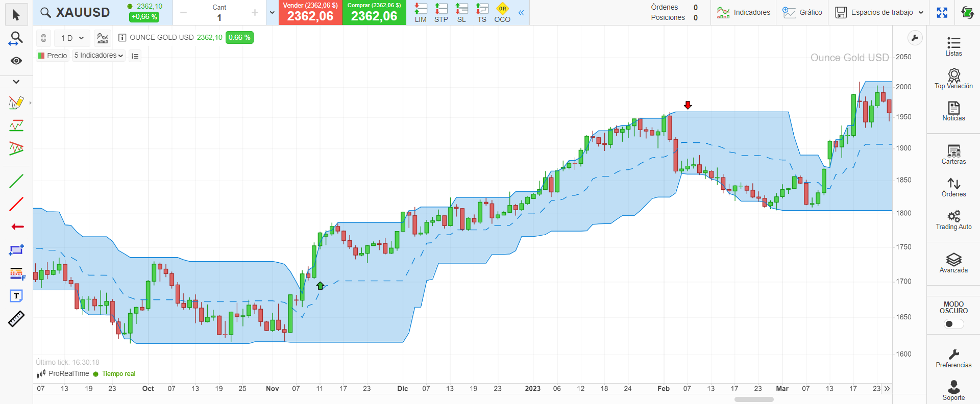Change the 1 D timeframe dropdown
Screen dimensions: 980x404
click(x=72, y=38)
